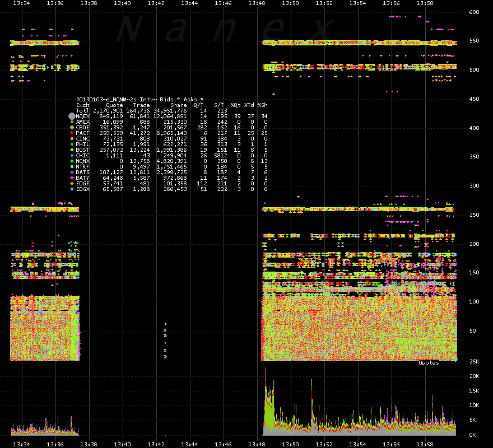The height and width of the screenshot is (448, 493).
Task: Click the '20K' quote axis label
Action: (474, 376)
